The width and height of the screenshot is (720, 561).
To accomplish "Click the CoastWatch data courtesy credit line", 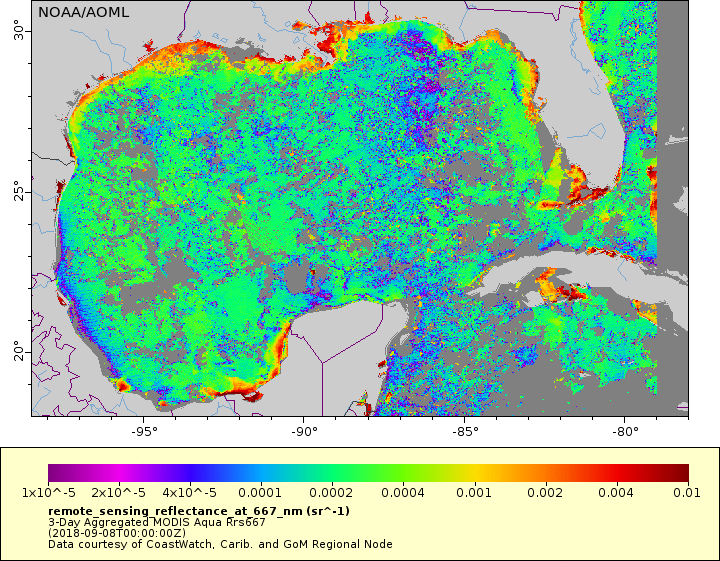I will 220,544.
